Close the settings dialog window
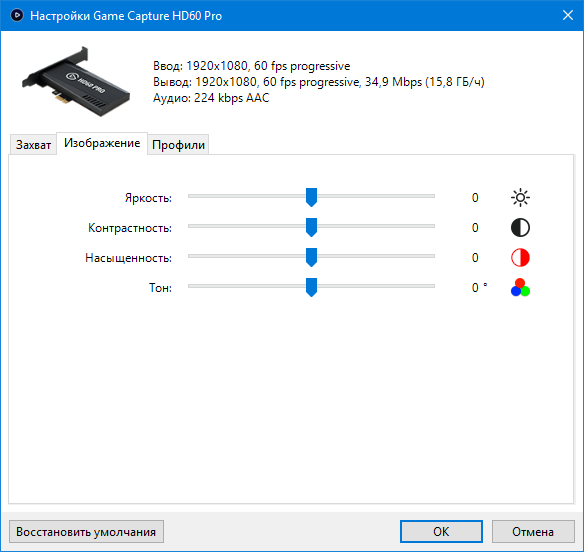The image size is (584, 552). (568, 15)
